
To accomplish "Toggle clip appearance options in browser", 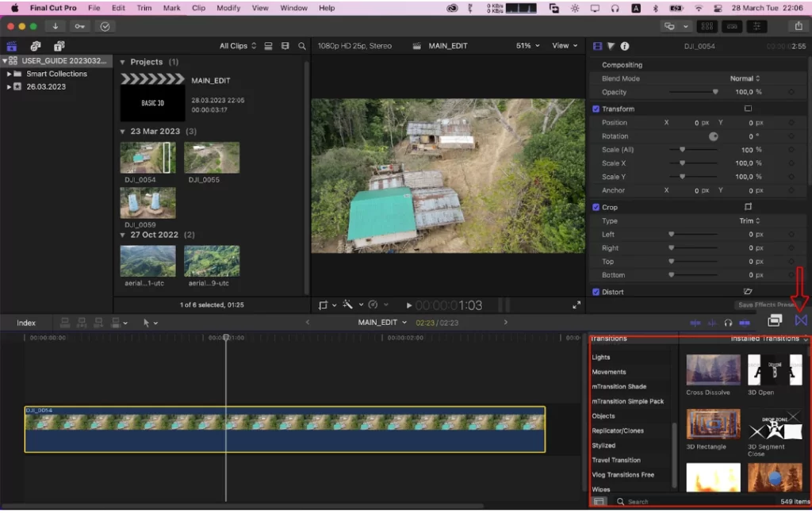I will (268, 46).
